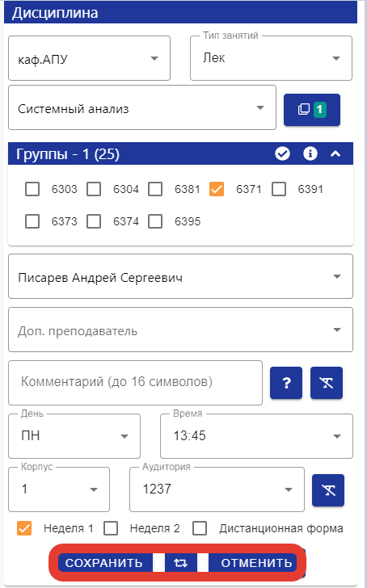The height and width of the screenshot is (588, 367).
Task: Open the Доп. преподаватель dropdown
Action: (180, 330)
